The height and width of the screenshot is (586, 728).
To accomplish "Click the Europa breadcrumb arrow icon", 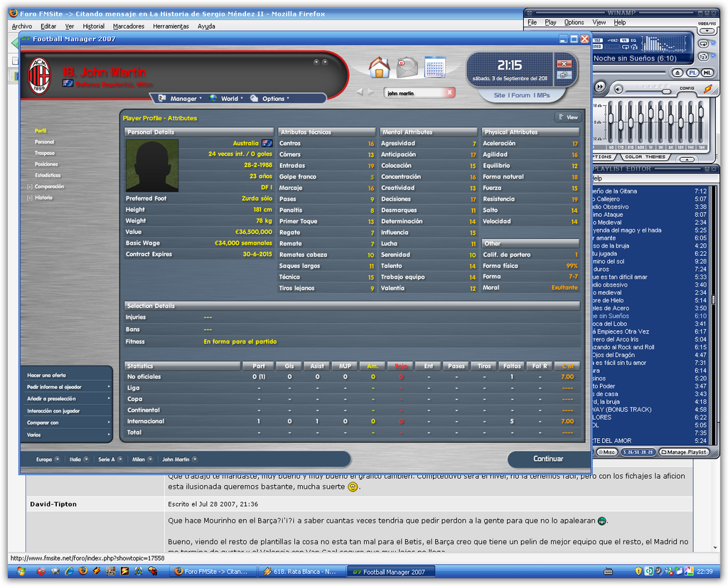I will (57, 459).
